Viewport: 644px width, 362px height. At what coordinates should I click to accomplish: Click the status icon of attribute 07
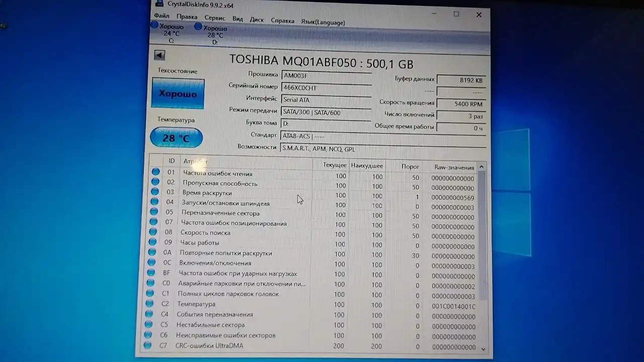[x=153, y=221]
